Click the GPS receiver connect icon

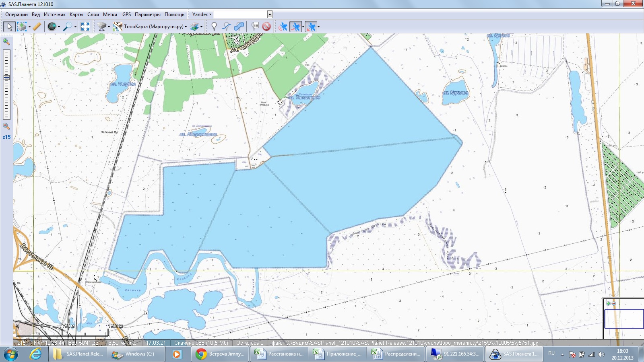(x=283, y=27)
